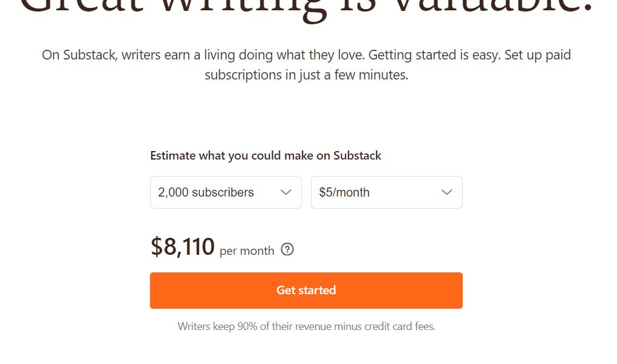
Task: Select the heading Great writing is valuable
Action: 306,6
